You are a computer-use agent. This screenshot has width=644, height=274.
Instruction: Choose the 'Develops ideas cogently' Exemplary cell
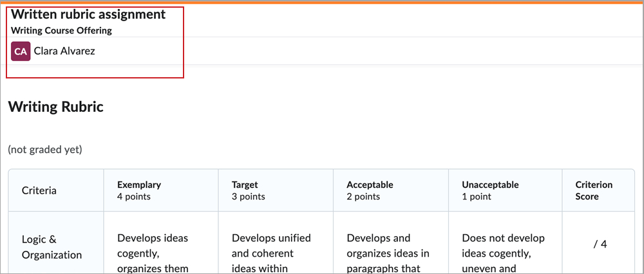(x=153, y=252)
